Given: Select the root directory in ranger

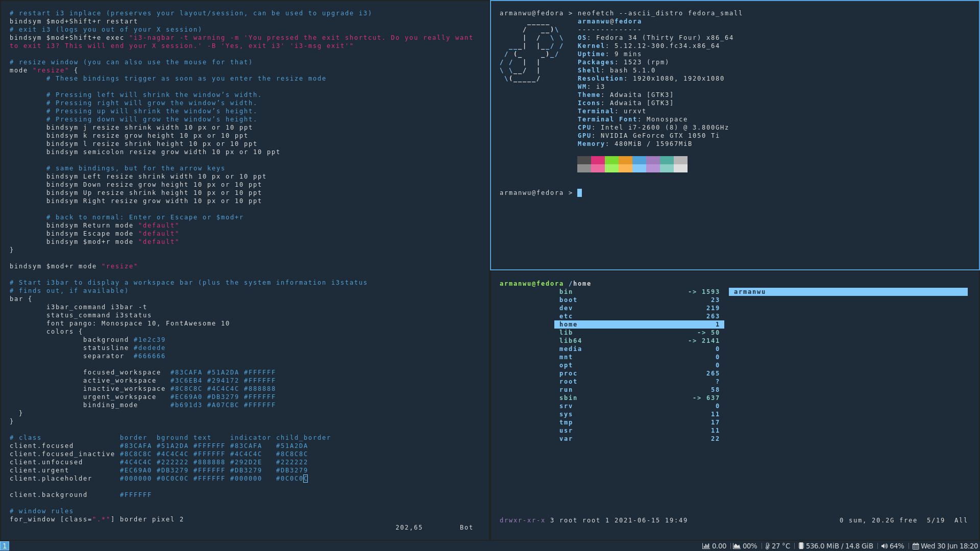Looking at the screenshot, I should [x=639, y=382].
